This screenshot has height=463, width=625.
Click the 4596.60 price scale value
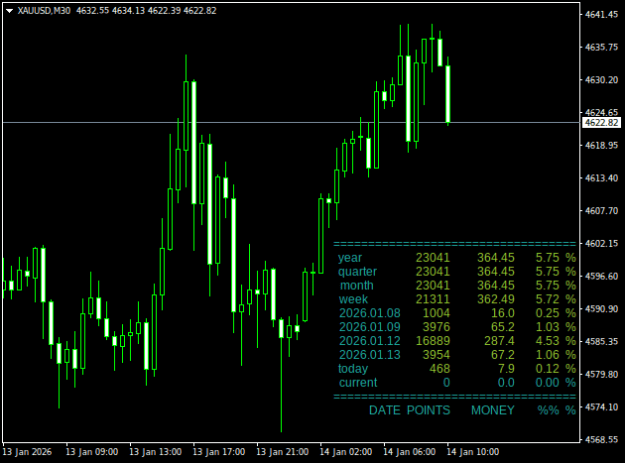pos(601,276)
